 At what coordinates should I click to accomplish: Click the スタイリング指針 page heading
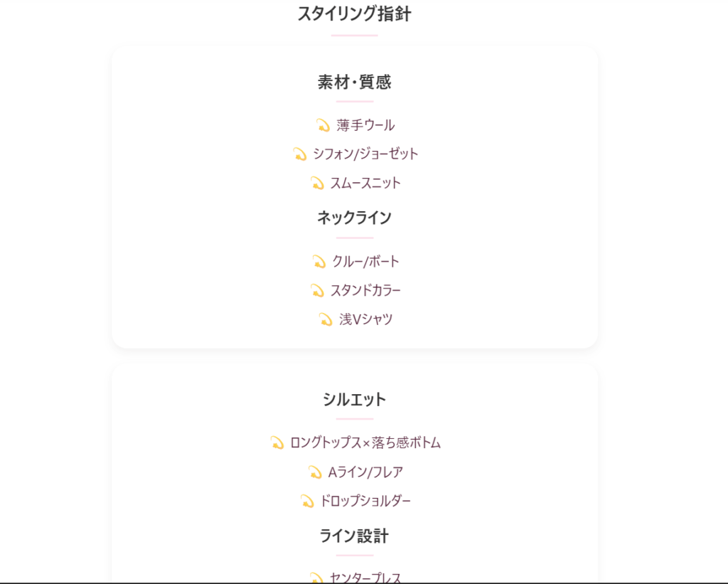point(354,14)
